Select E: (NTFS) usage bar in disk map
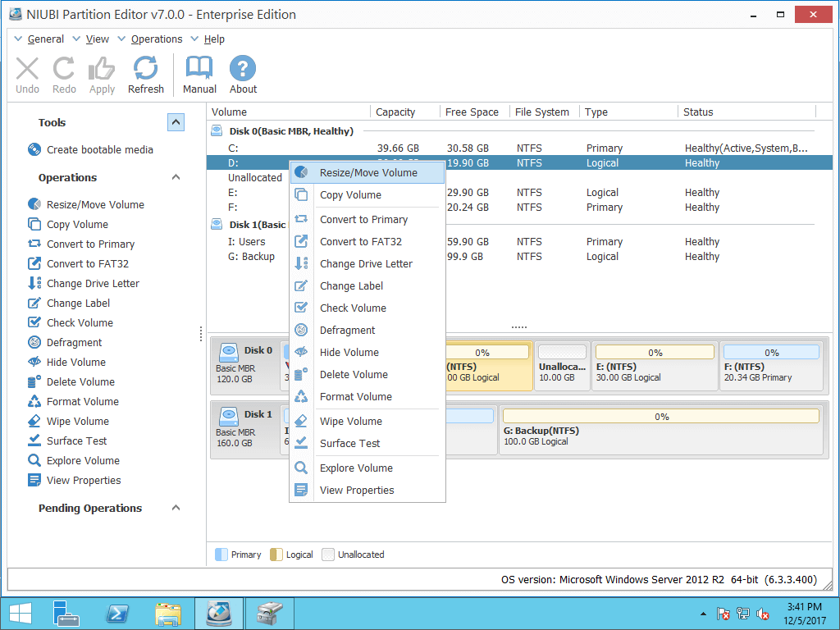Image resolution: width=840 pixels, height=630 pixels. [x=655, y=353]
